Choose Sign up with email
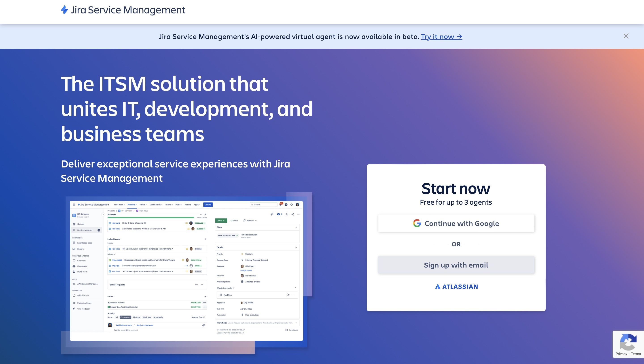This screenshot has height=364, width=644. click(x=456, y=265)
